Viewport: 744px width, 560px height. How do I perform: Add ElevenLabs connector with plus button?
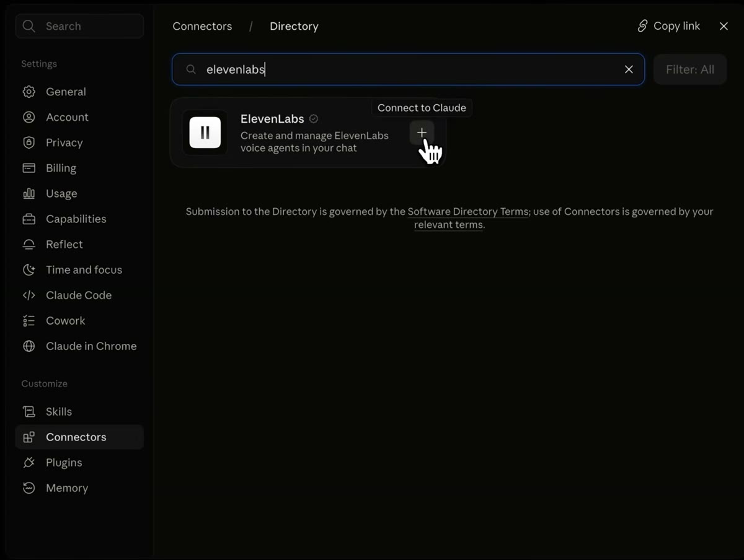coord(422,133)
